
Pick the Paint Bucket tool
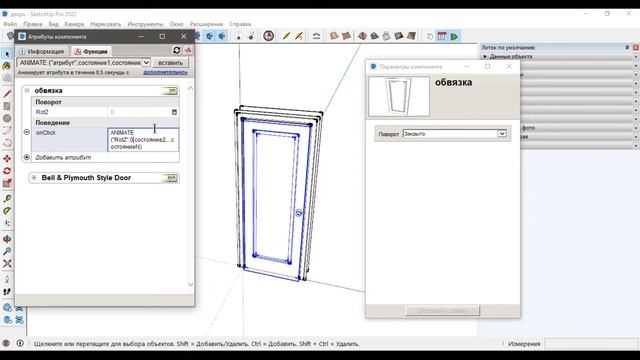pos(7,66)
